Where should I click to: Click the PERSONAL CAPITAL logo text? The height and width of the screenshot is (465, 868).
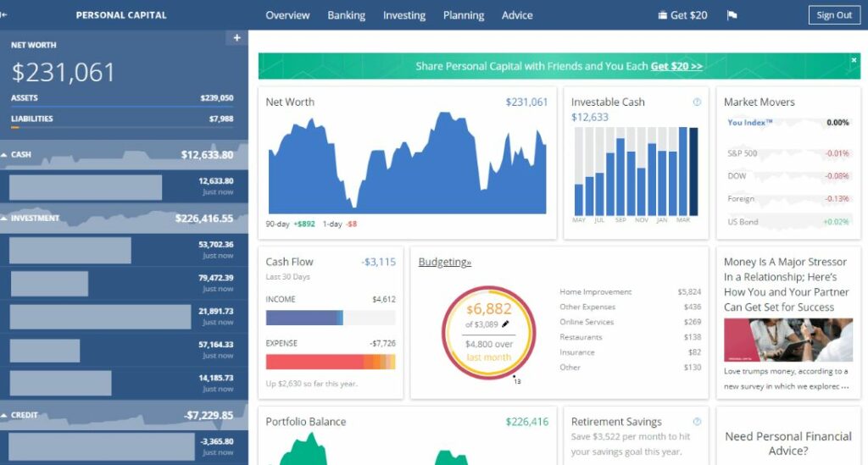[x=121, y=15]
